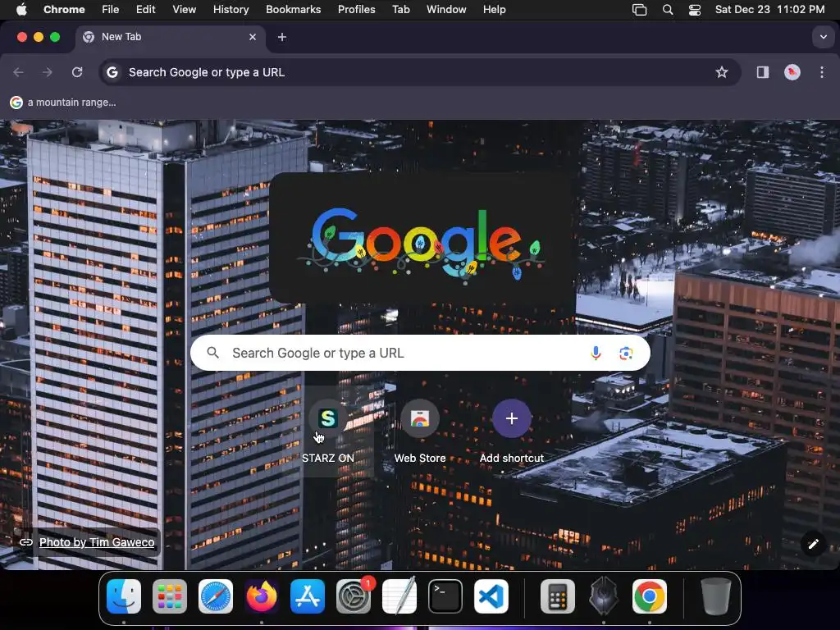The image size is (840, 630).
Task: Open Terminal from the Dock
Action: [x=445, y=596]
